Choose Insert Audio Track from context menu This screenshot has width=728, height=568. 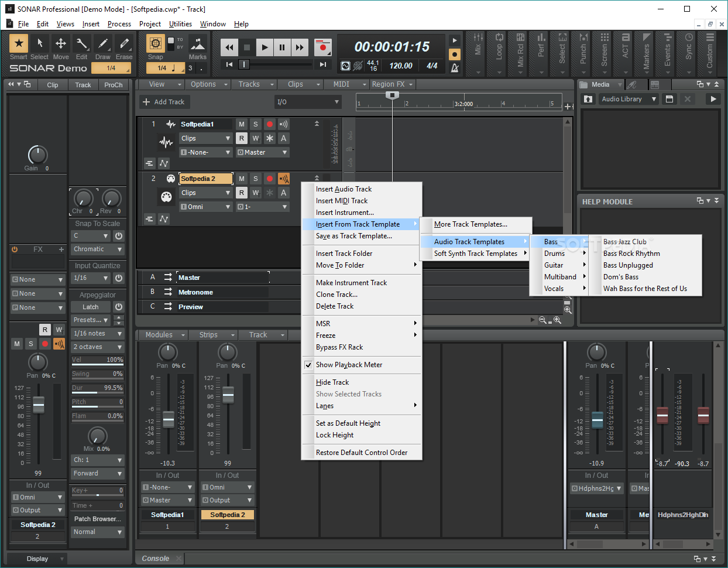click(x=362, y=189)
